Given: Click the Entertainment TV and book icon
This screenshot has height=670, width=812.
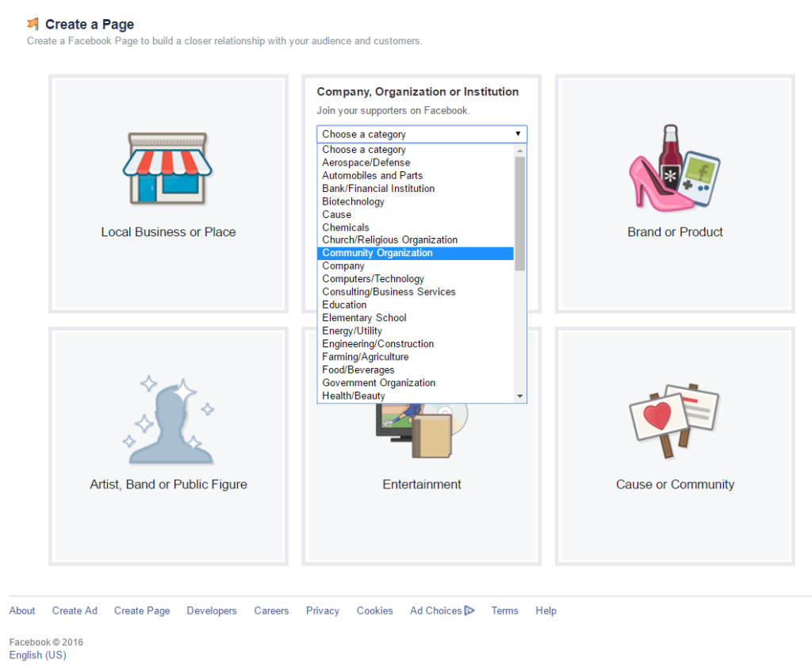Looking at the screenshot, I should 422,431.
